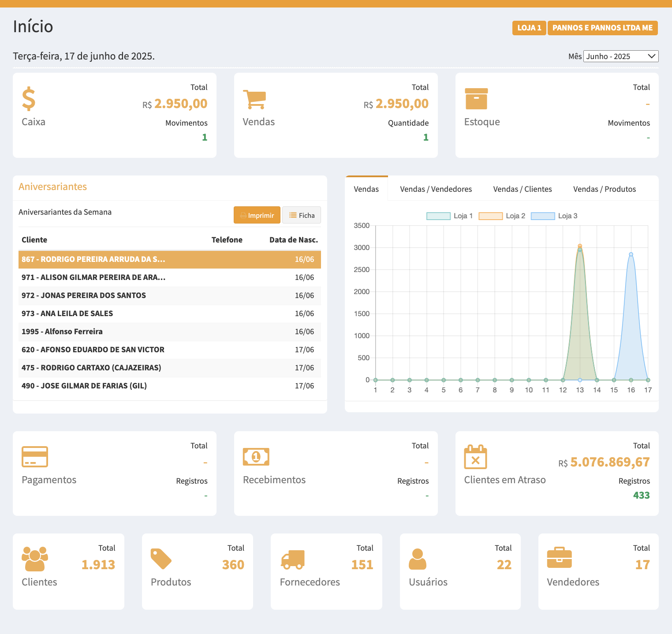
Task: Click the Pagamentos credit card icon
Action: coord(35,457)
